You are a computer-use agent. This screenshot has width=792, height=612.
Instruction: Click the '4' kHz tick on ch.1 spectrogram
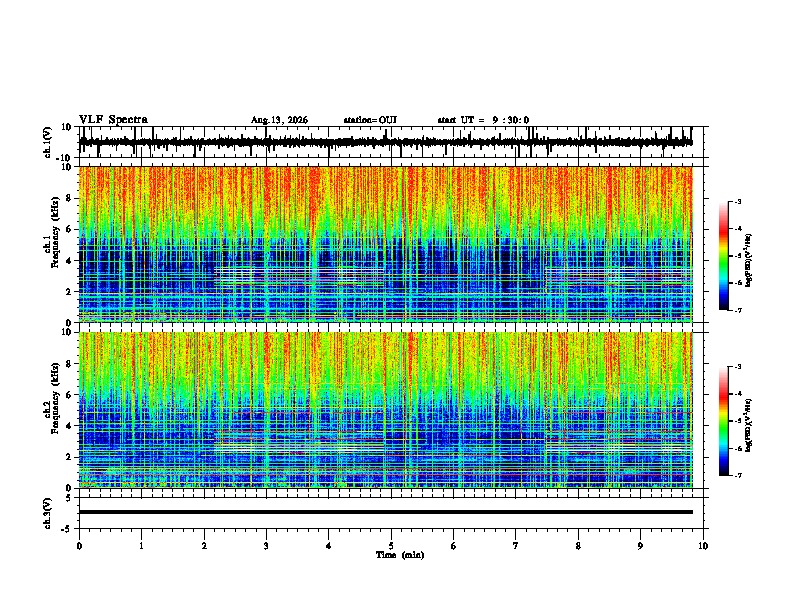[x=69, y=261]
